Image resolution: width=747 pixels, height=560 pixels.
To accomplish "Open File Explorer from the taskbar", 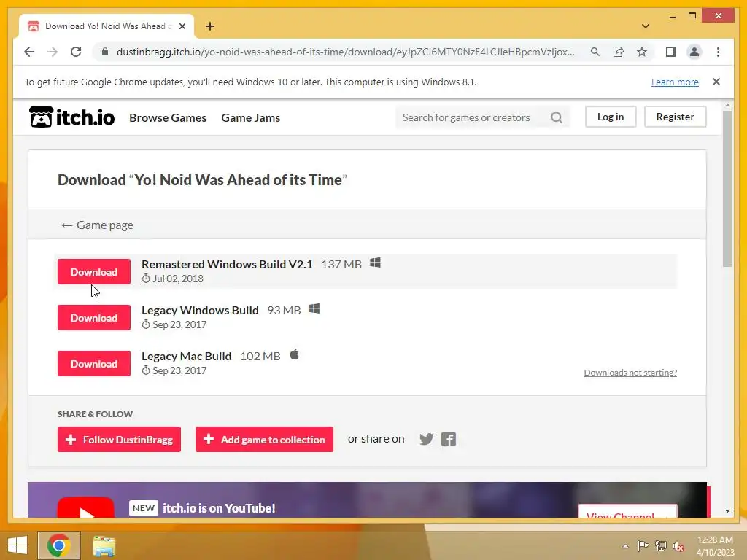I will coord(104,545).
